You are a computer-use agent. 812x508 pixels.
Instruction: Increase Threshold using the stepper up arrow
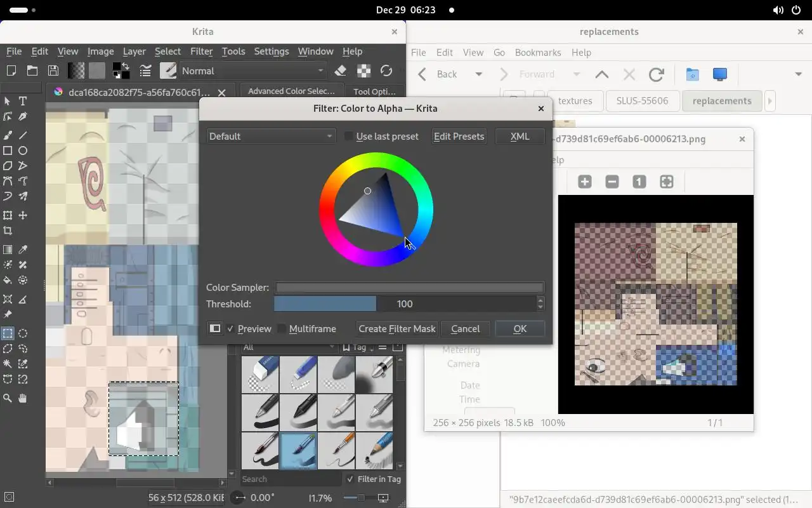[x=540, y=300]
